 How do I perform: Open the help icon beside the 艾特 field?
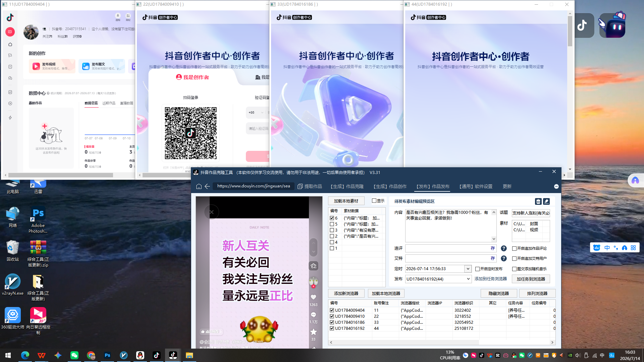tap(504, 258)
